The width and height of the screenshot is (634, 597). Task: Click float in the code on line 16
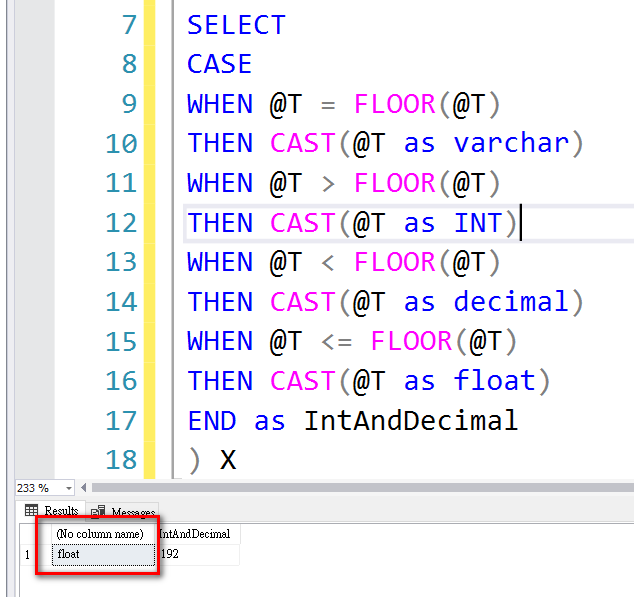[495, 381]
